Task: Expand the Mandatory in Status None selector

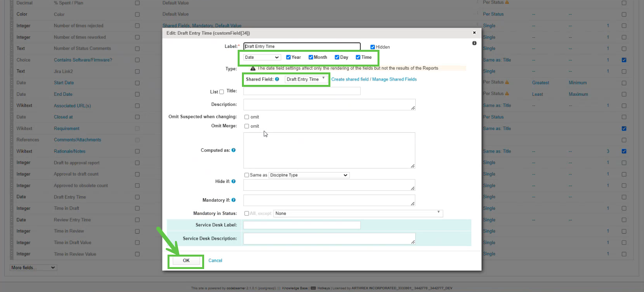Action: (x=358, y=213)
